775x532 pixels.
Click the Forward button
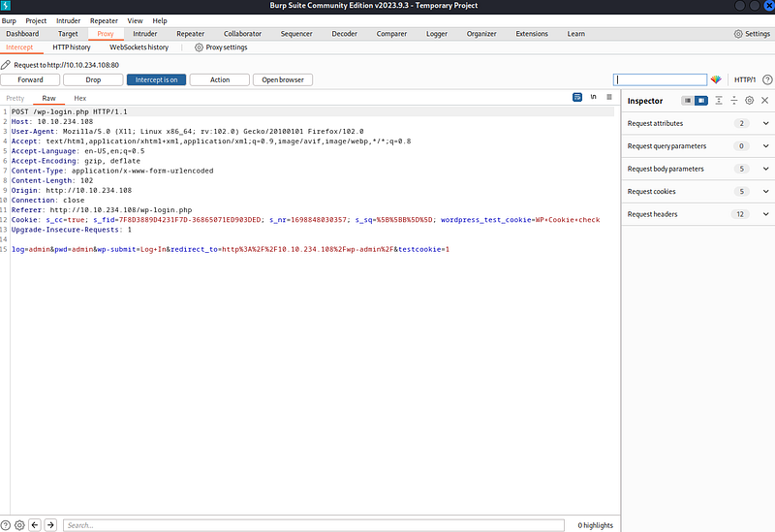tap(30, 79)
